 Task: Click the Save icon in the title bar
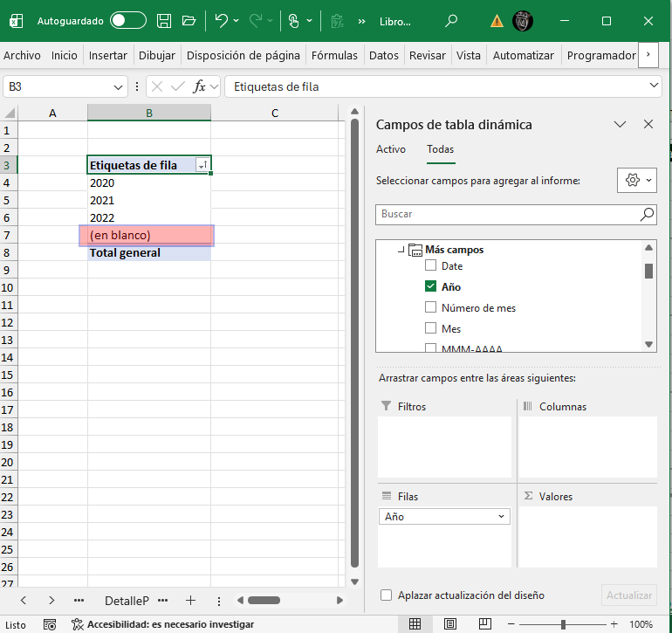tap(164, 20)
